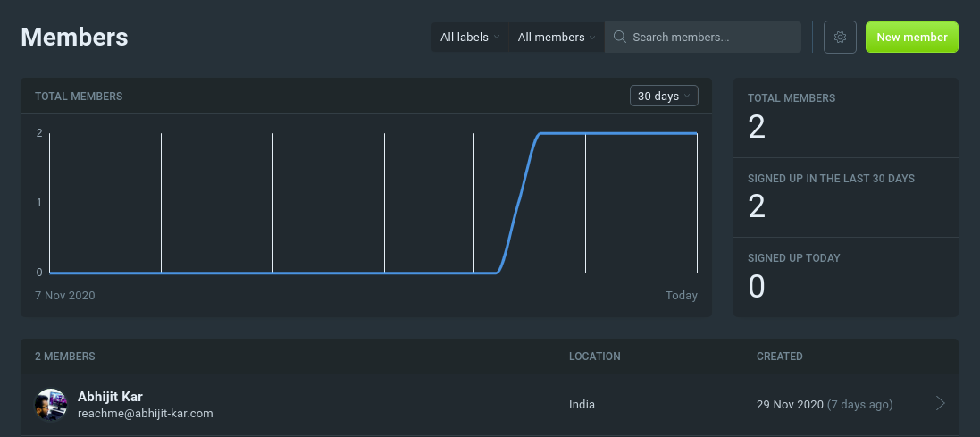This screenshot has width=980, height=437.
Task: Click reachme@abhijit-kar.com email
Action: pyautogui.click(x=145, y=413)
